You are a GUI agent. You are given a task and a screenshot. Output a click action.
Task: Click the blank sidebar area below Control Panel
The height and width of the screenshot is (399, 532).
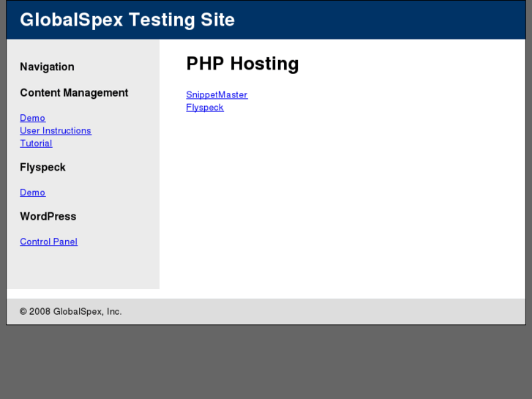pos(80,267)
